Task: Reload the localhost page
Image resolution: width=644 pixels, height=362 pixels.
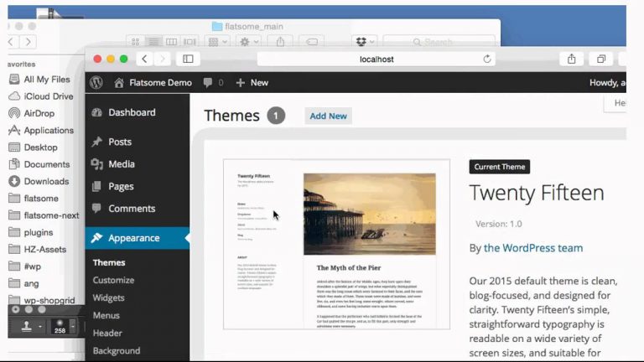Action: click(x=487, y=59)
